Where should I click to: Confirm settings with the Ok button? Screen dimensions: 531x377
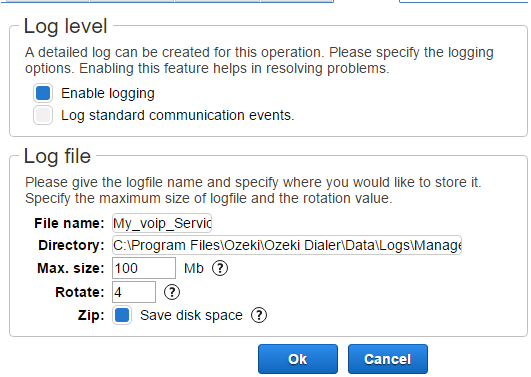298,359
